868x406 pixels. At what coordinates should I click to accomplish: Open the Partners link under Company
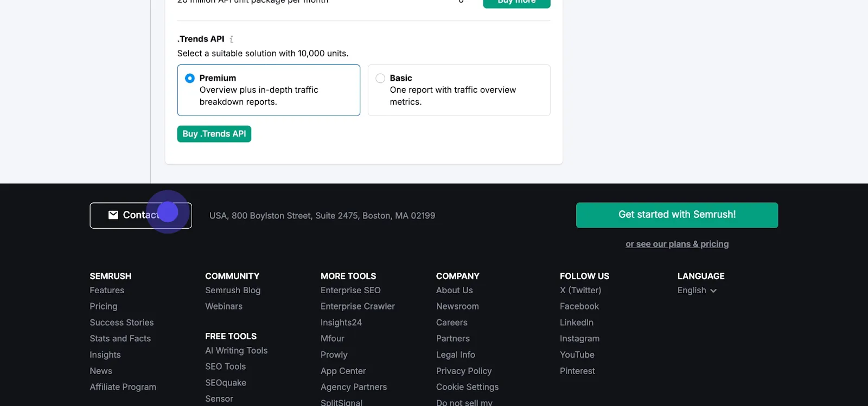click(453, 338)
